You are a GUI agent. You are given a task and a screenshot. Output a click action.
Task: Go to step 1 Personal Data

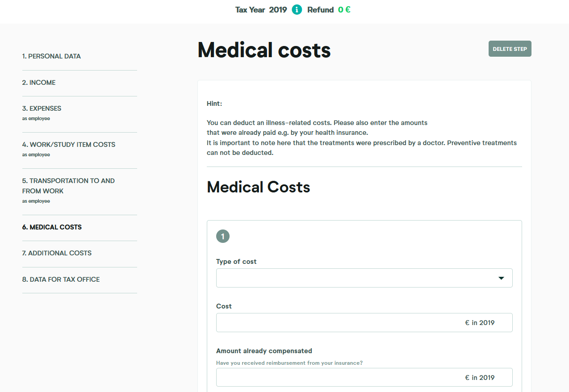(x=51, y=56)
